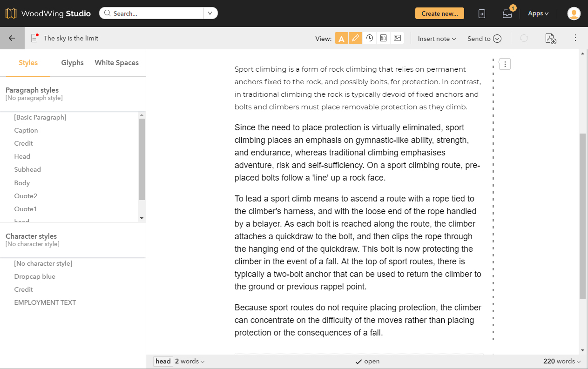
Task: Open the image preview view mode
Action: click(x=397, y=39)
